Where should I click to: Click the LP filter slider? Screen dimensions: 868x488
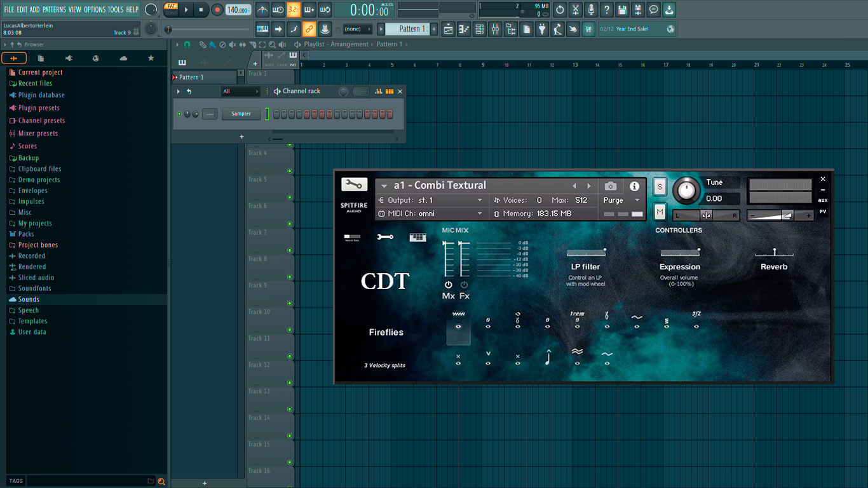point(586,253)
